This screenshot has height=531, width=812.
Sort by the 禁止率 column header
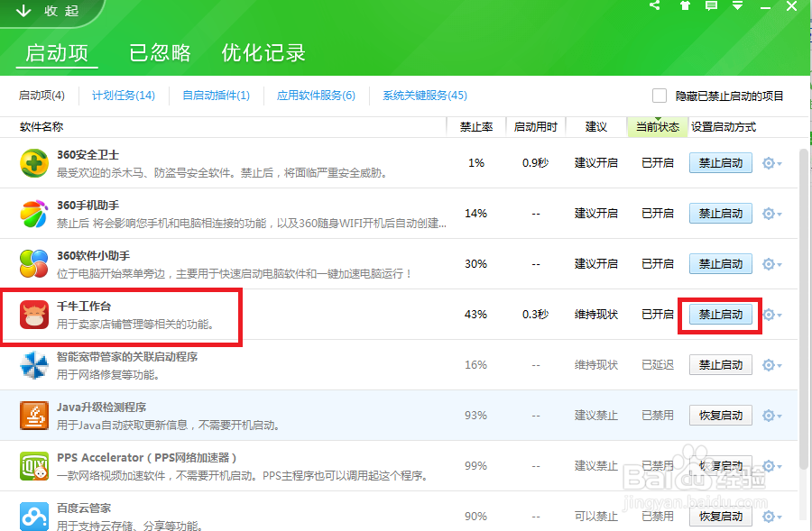click(x=475, y=127)
